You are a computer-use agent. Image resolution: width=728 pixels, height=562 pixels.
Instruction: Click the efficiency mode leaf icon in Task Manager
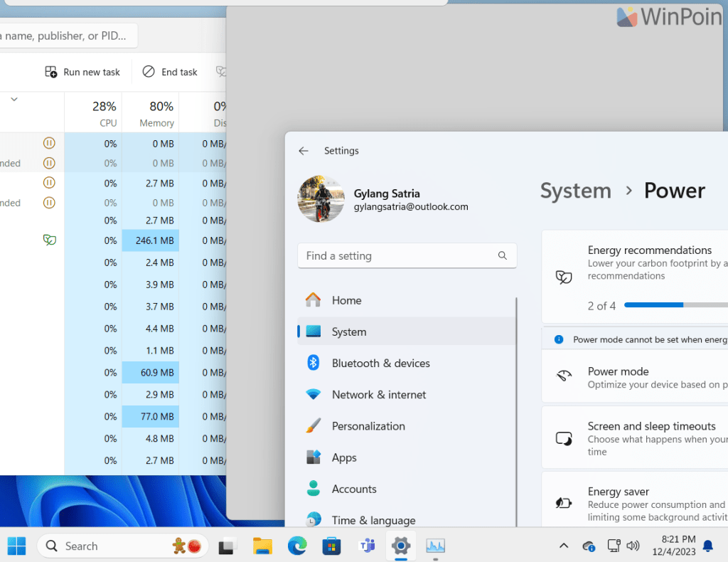(x=49, y=240)
